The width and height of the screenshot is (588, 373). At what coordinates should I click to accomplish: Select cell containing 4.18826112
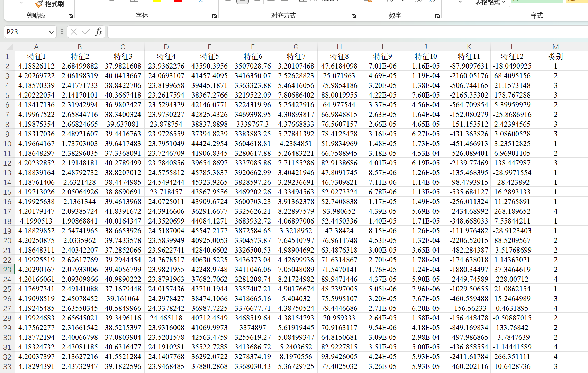tap(36, 66)
